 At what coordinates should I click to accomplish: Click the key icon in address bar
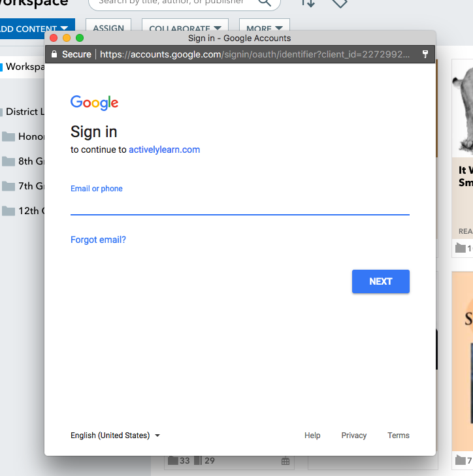(425, 54)
